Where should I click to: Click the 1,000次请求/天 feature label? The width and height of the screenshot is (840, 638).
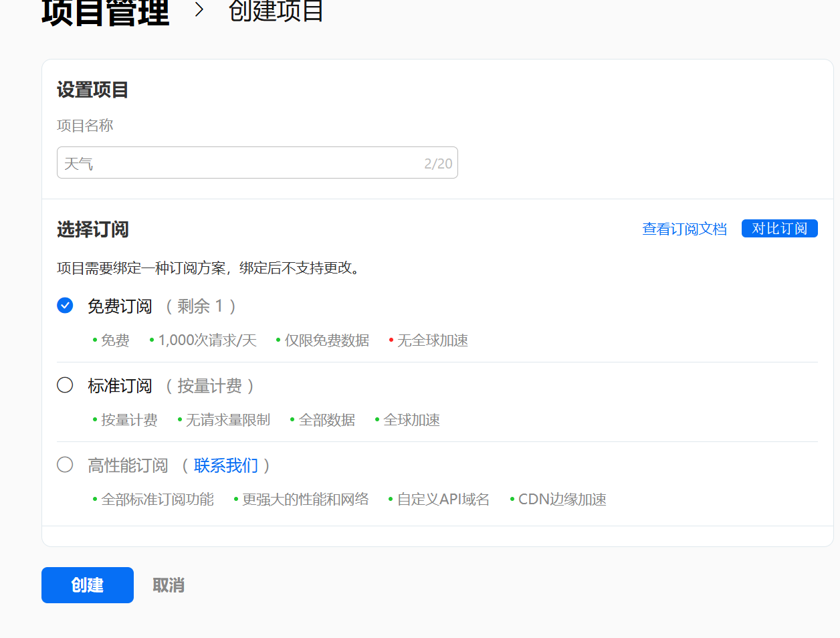point(206,340)
